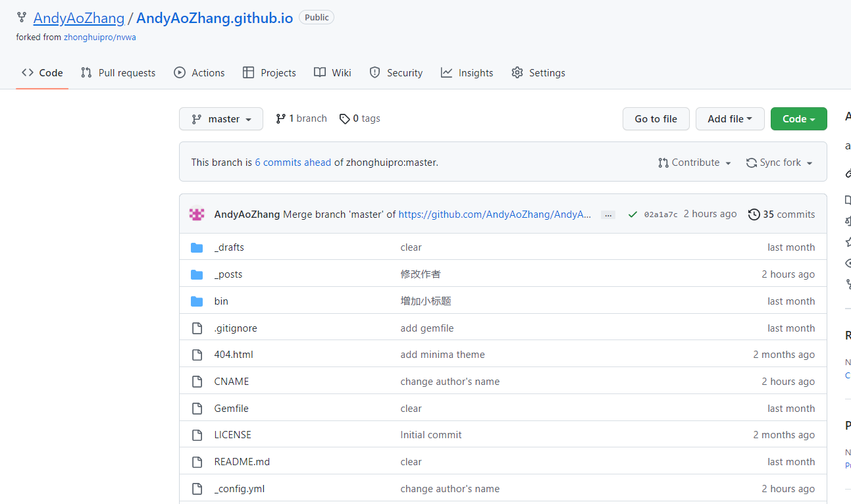Click the Gemfile file icon
Image resolution: width=851 pixels, height=504 pixels.
point(197,409)
